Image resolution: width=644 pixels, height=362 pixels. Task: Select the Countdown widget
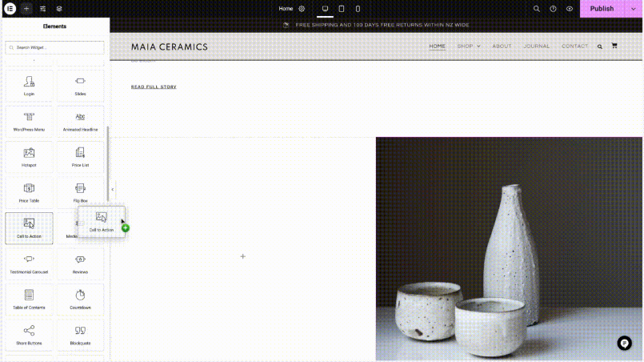pyautogui.click(x=81, y=300)
